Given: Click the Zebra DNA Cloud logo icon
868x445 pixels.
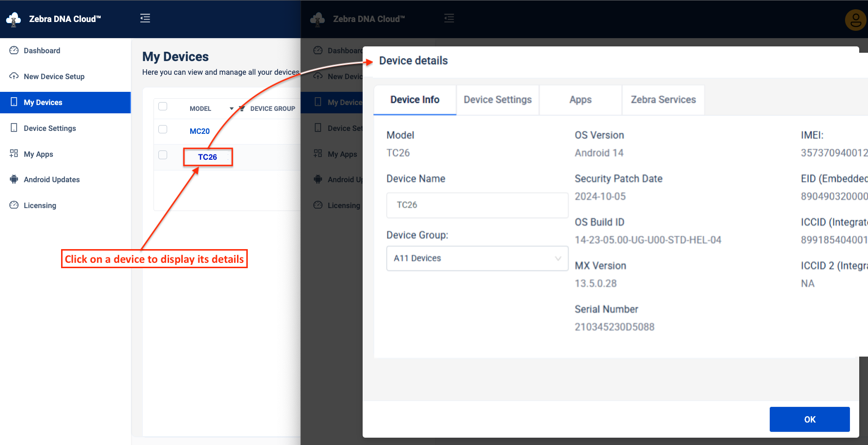Looking at the screenshot, I should [x=14, y=19].
